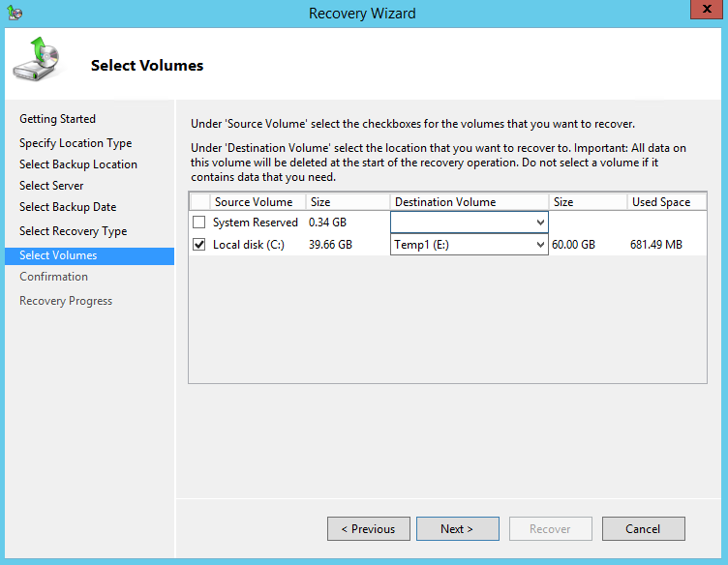Select the Select Backup Location step

78,164
